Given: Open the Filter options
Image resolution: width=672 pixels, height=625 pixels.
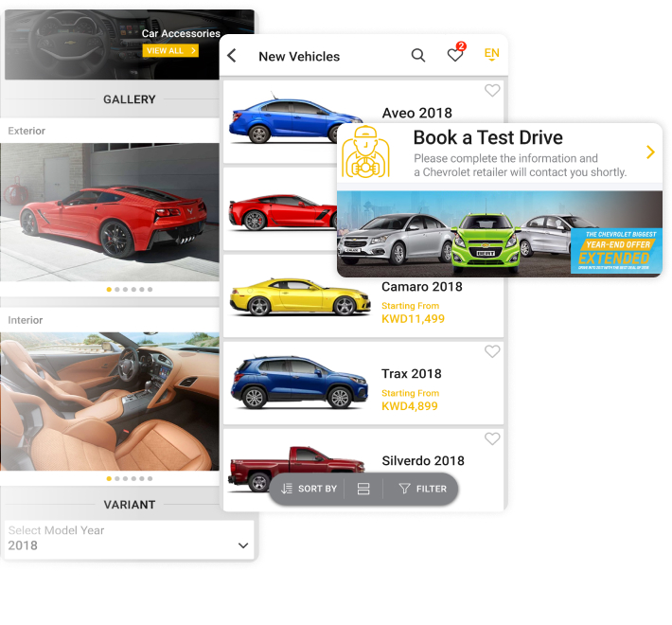Looking at the screenshot, I should (422, 489).
